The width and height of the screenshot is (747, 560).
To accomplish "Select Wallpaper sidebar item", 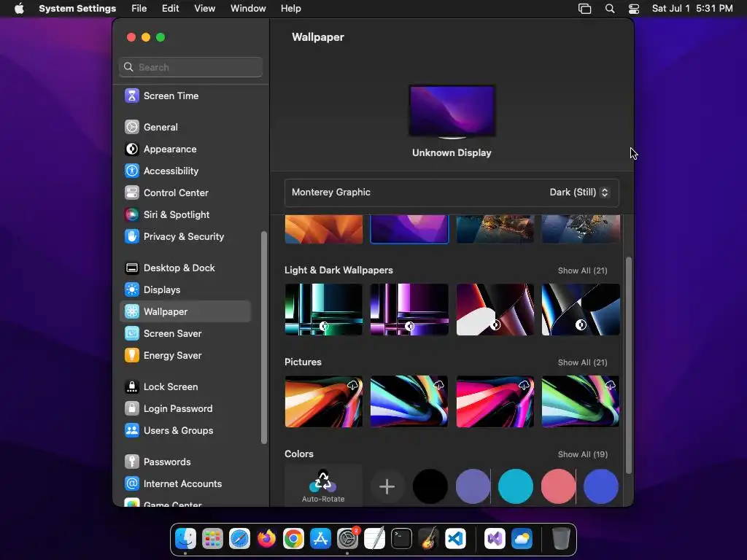I will [x=185, y=311].
